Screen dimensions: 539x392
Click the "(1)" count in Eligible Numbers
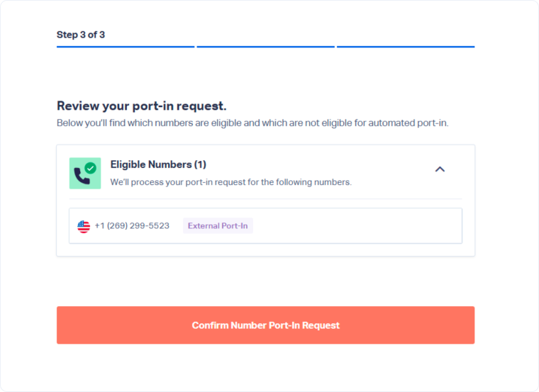click(200, 164)
